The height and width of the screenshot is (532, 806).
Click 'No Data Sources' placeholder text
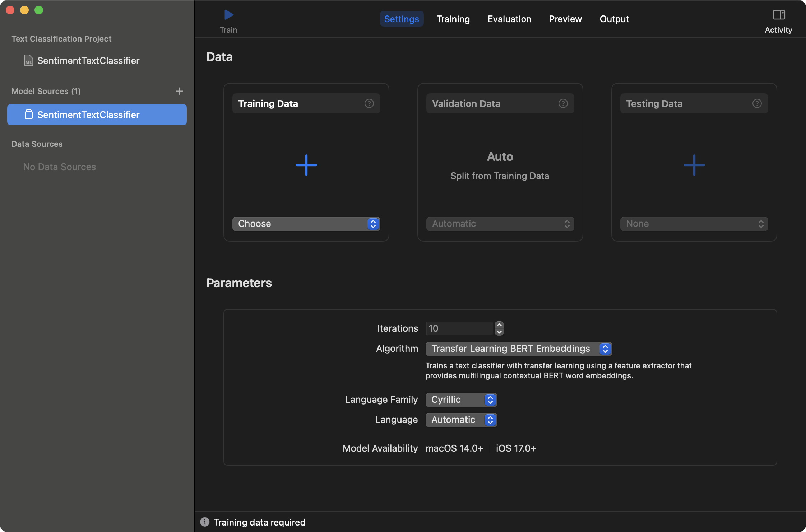[x=60, y=167]
